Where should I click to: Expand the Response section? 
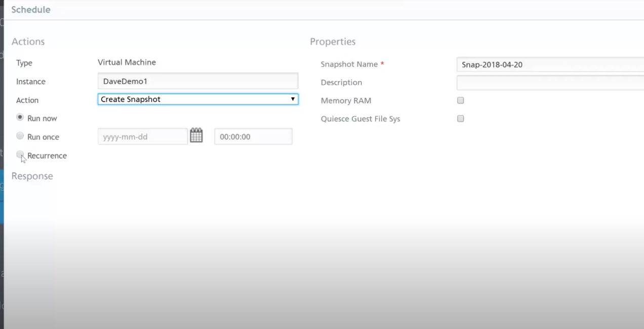32,176
